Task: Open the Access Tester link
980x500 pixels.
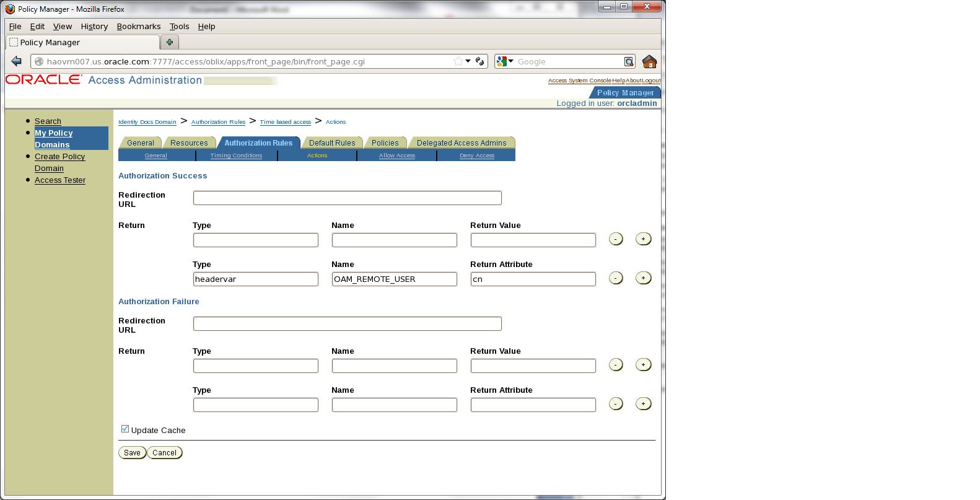Action: (x=60, y=180)
